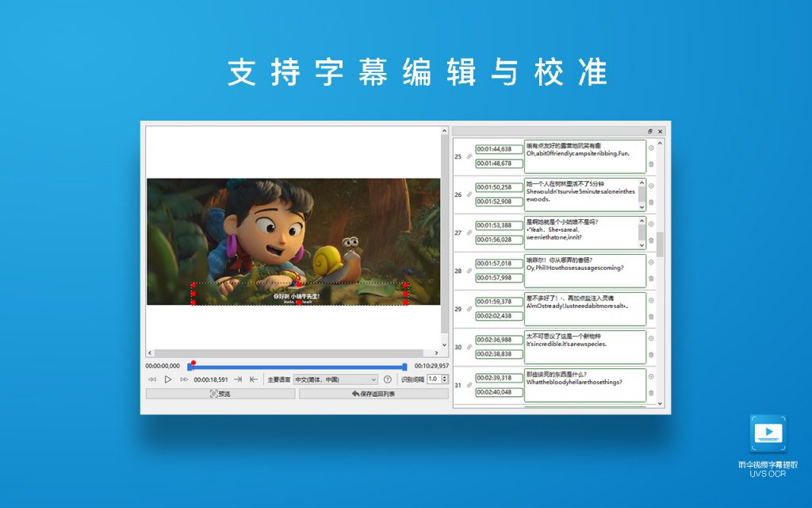
Task: Click the set start point arrow icon
Action: (x=253, y=379)
